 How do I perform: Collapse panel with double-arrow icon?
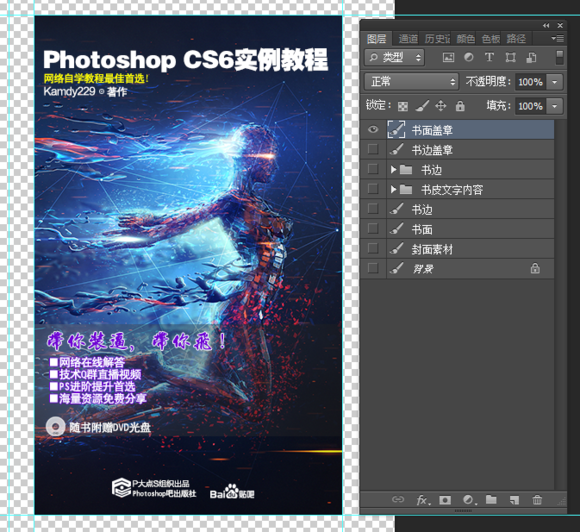[546, 26]
